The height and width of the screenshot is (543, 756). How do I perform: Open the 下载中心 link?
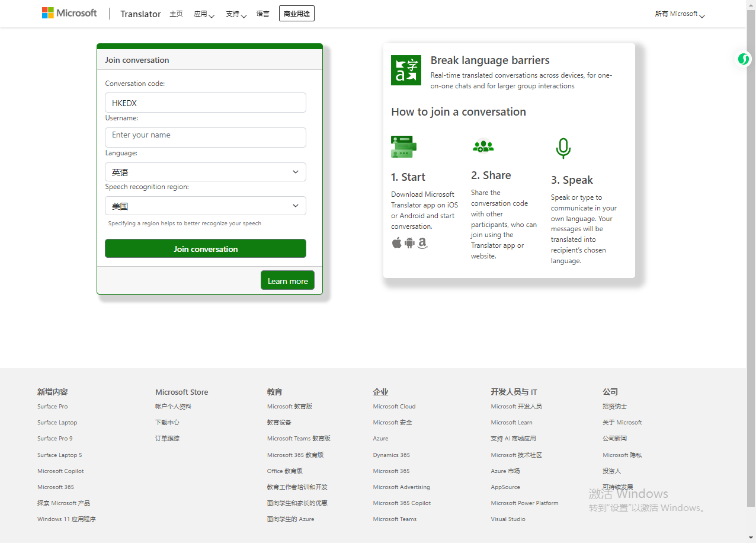pos(167,423)
